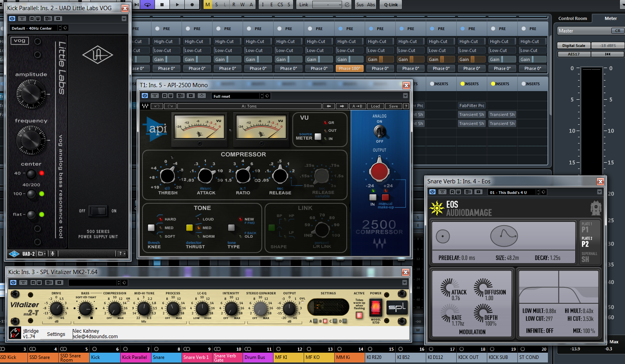Click the Stop transport button
This screenshot has height=364, width=625.
pyautogui.click(x=162, y=5)
